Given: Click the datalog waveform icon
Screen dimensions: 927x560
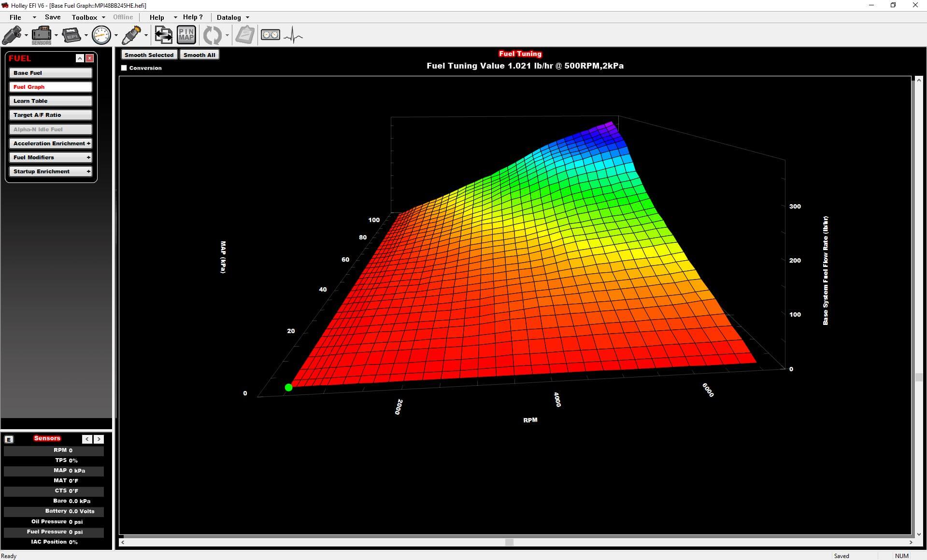Looking at the screenshot, I should click(x=294, y=35).
